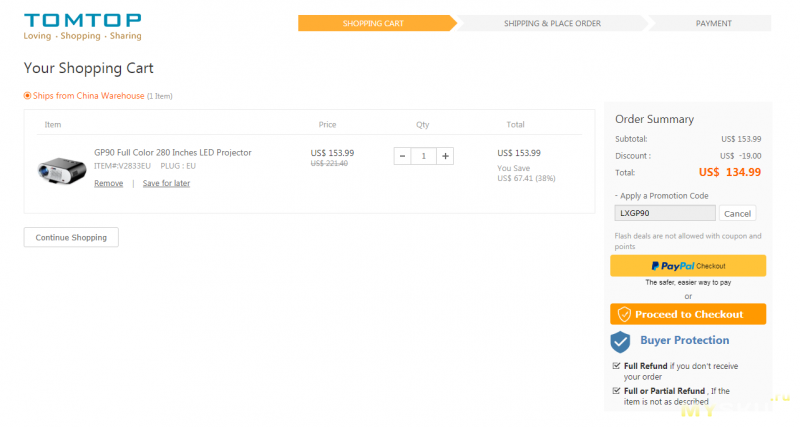
Task: Click Proceed to Checkout button
Action: click(688, 314)
